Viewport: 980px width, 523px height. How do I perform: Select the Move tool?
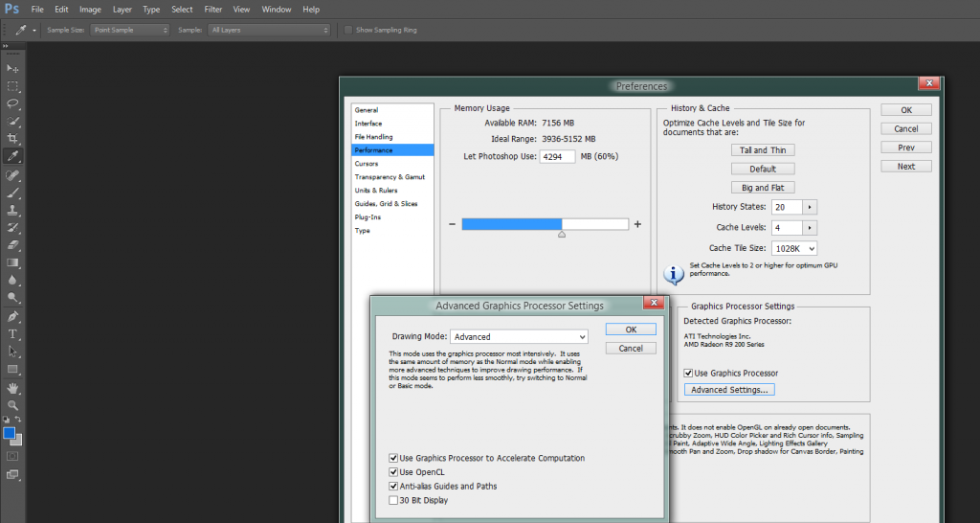pyautogui.click(x=12, y=68)
